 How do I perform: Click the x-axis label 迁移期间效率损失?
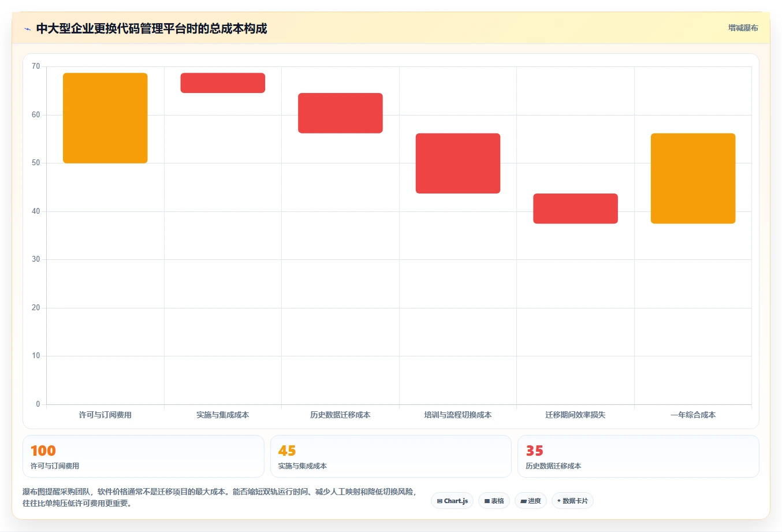pos(575,415)
